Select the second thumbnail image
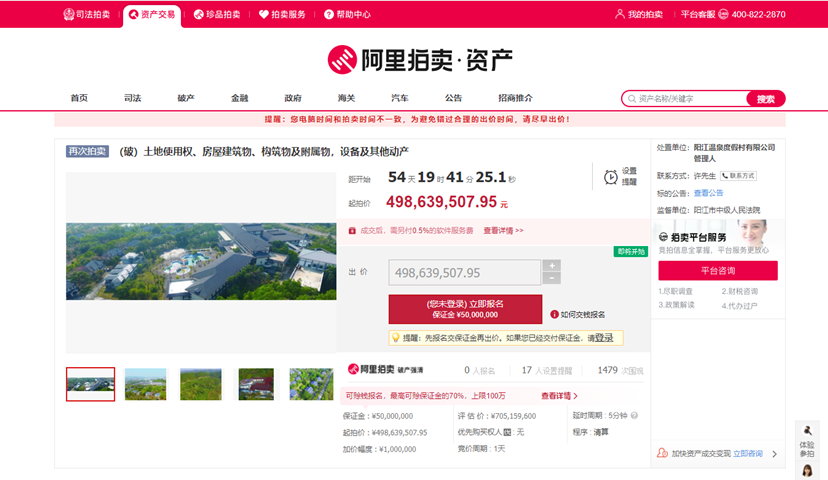The image size is (828, 480). coord(145,384)
